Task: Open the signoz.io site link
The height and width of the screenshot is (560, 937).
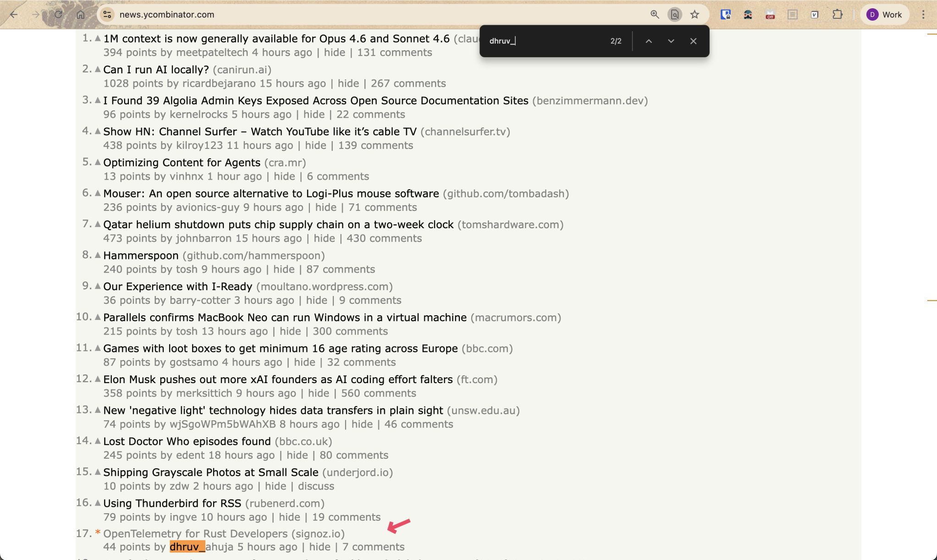Action: click(x=318, y=533)
